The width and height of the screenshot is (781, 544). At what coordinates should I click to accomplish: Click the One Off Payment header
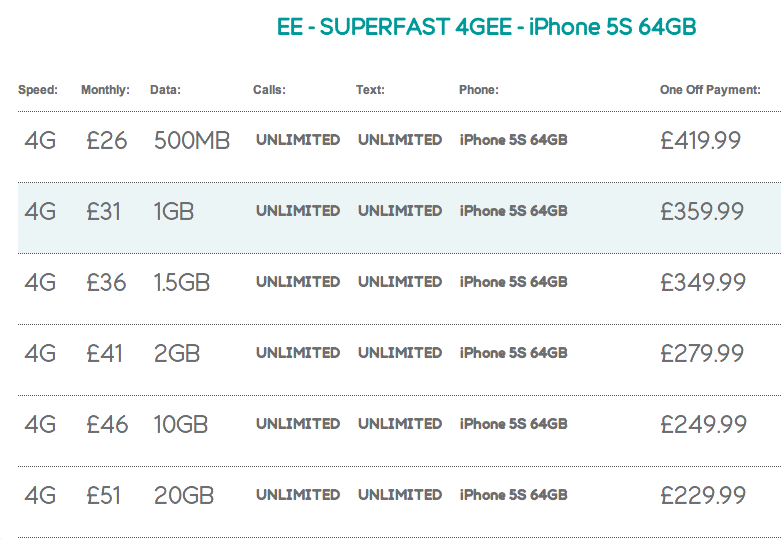coord(710,90)
